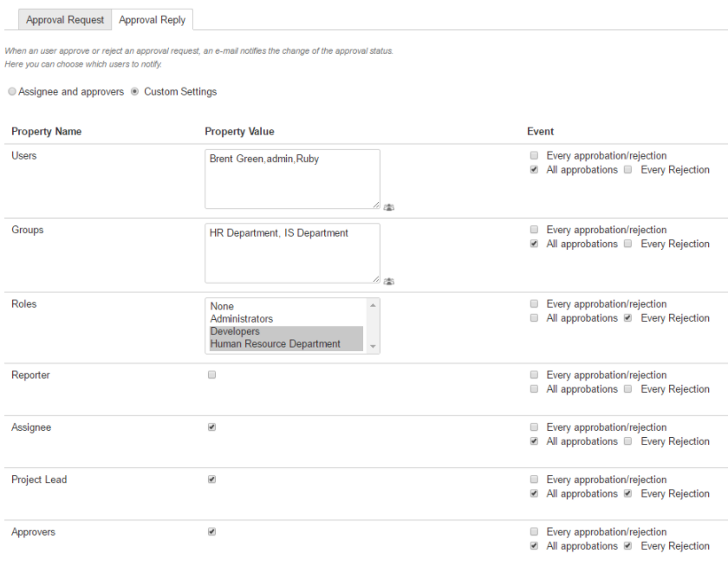Viewport: 728px width, 561px height.
Task: Select 'None' in the Roles list
Action: click(x=222, y=306)
